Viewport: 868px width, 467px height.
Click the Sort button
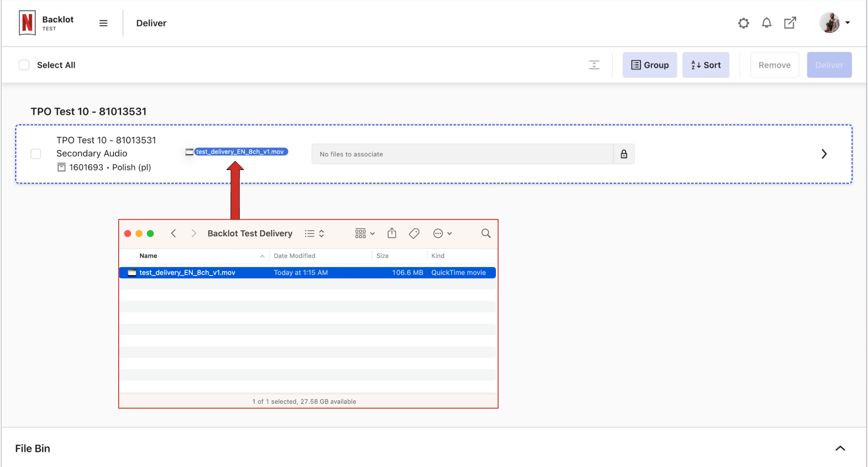(x=705, y=65)
